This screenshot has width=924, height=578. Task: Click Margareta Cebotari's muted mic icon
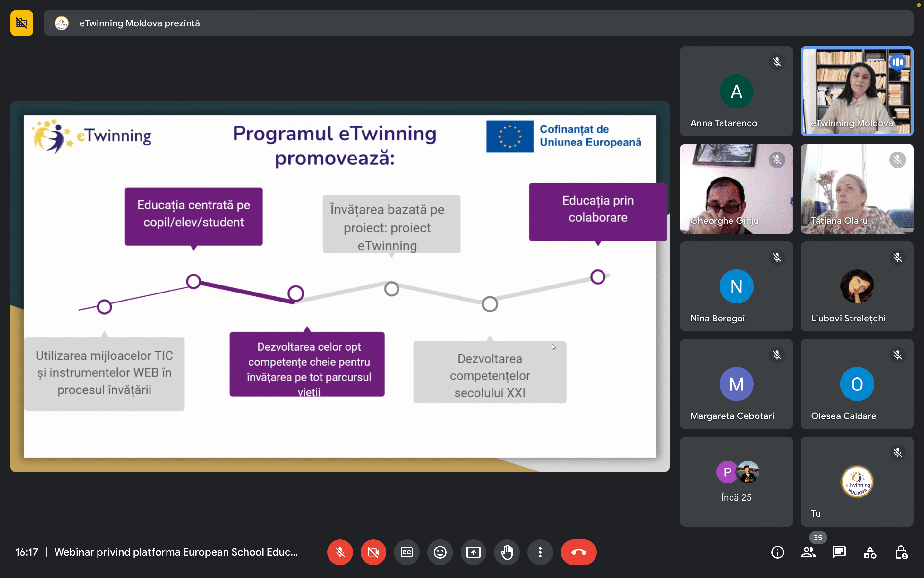click(x=777, y=355)
